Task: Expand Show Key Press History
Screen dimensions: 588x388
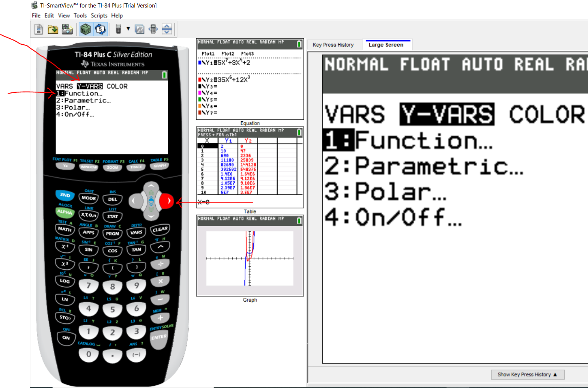Action: 527,374
